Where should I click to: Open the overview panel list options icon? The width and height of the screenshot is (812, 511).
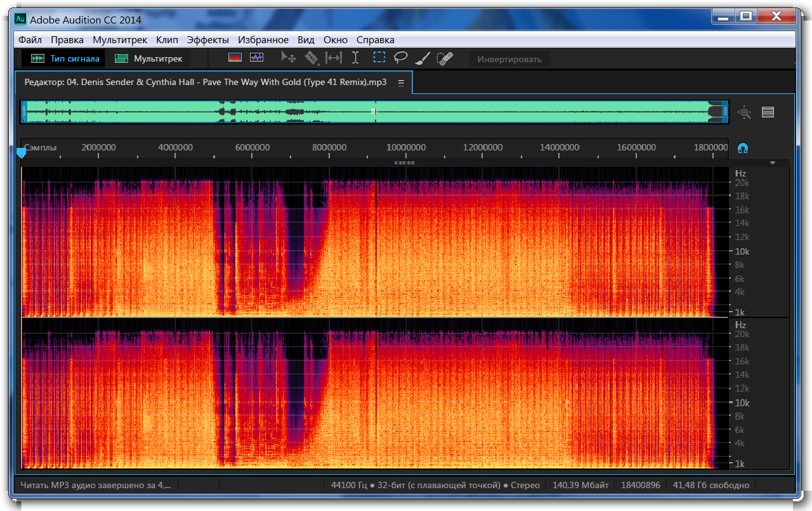click(x=768, y=112)
